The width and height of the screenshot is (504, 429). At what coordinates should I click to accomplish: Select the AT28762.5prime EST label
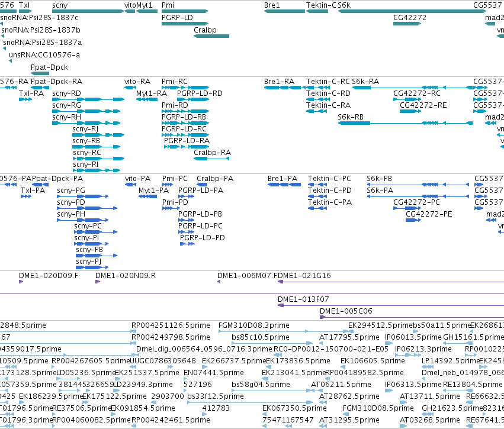pos(349,396)
